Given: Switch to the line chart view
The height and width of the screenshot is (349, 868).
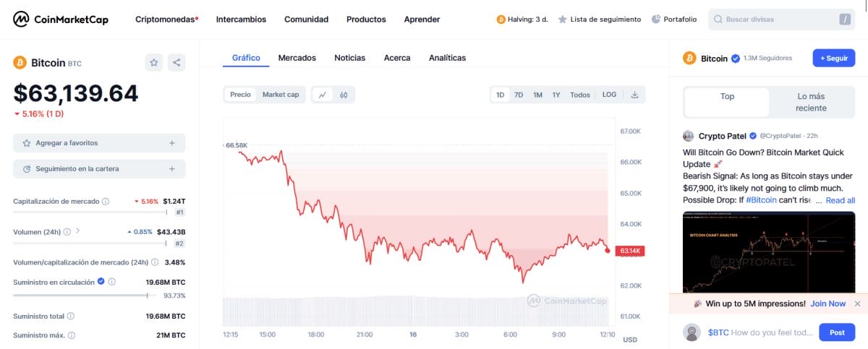Looking at the screenshot, I should tap(322, 95).
